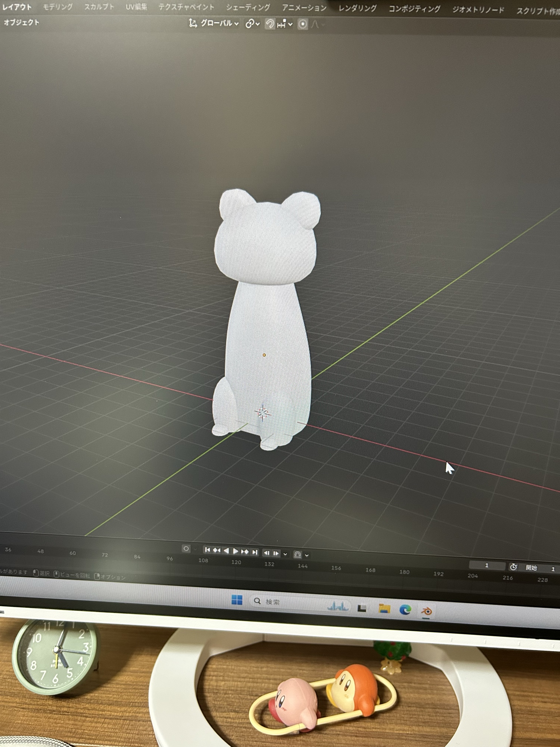Toggle the snap magnet in the header
Image resolution: width=560 pixels, height=747 pixels.
270,24
